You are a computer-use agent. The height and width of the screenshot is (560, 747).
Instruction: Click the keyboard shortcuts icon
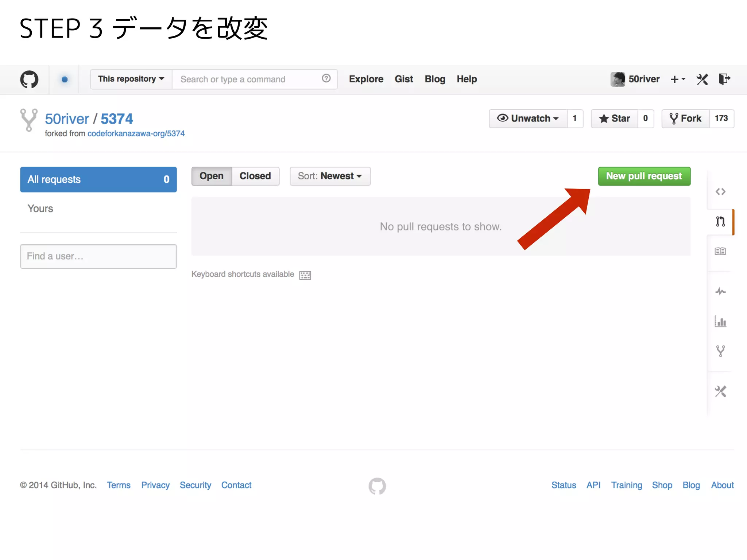(x=305, y=275)
